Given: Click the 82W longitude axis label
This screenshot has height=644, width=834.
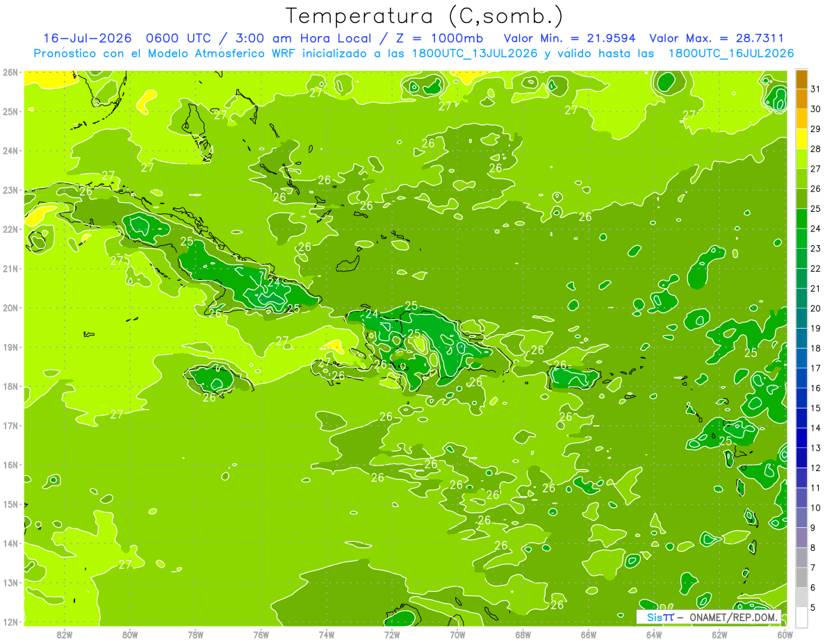Looking at the screenshot, I should click(65, 634).
